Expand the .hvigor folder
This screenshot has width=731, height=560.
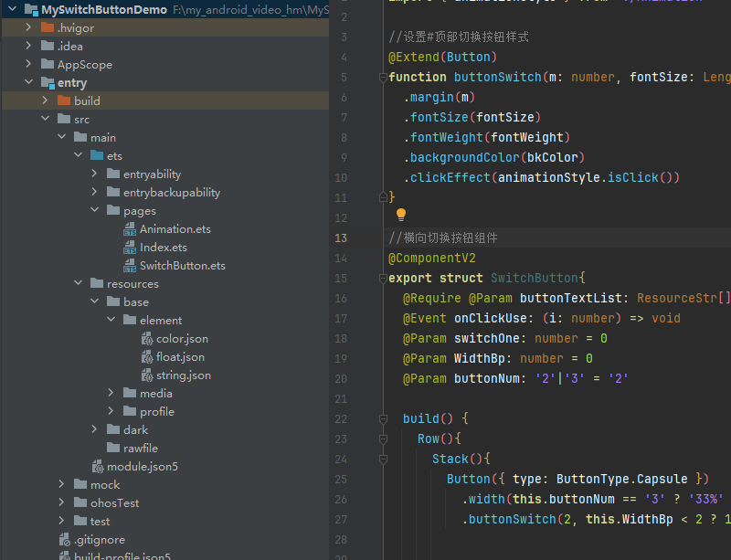[28, 27]
